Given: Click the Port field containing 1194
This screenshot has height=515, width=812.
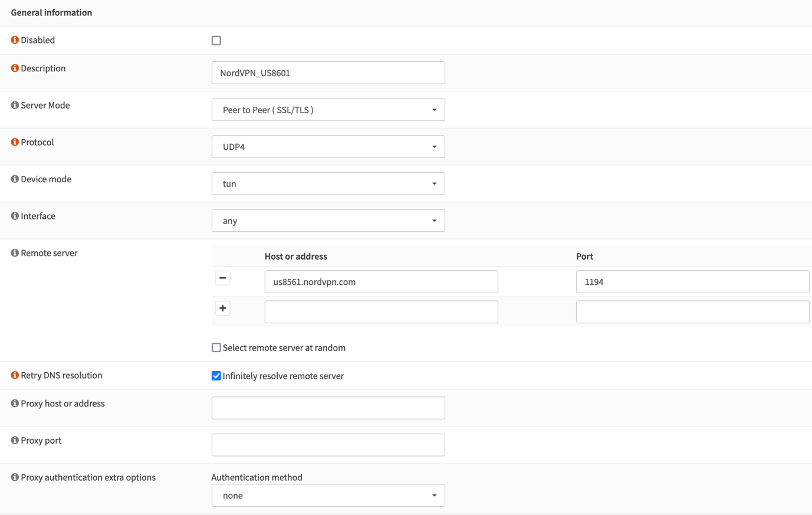Looking at the screenshot, I should point(692,281).
